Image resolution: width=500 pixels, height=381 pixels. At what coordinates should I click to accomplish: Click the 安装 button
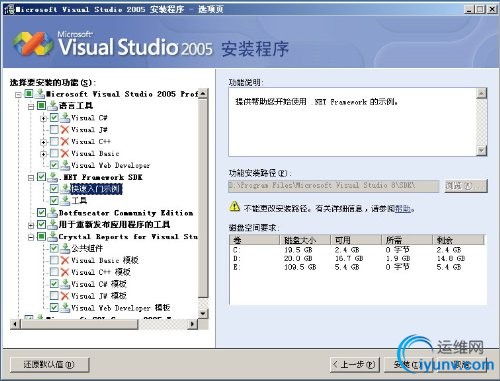408,365
